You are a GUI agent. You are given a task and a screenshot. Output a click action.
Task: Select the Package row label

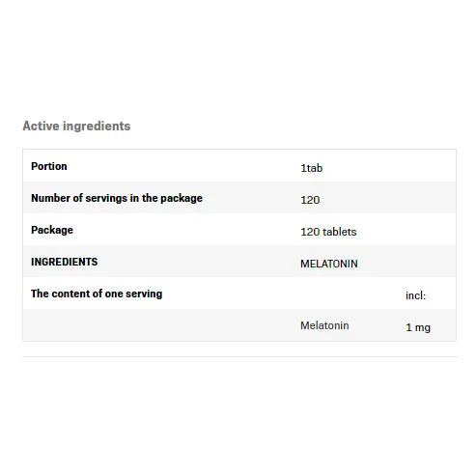click(x=52, y=230)
